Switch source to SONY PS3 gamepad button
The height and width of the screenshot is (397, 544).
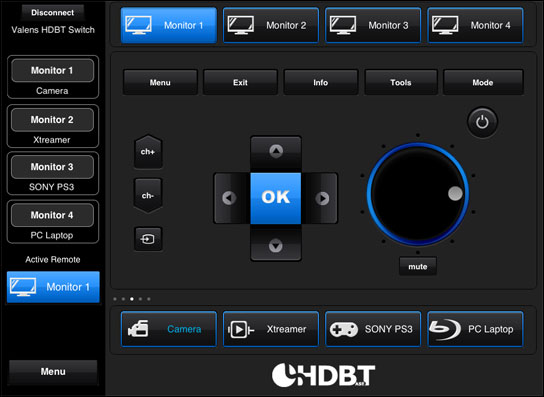click(373, 329)
